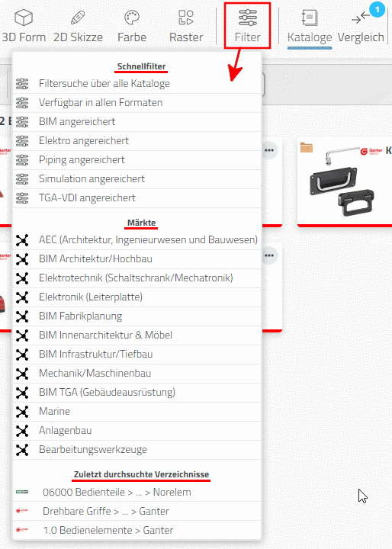392x549 pixels.
Task: Select BIM Infrastruktur/Tiefbau market
Action: coord(137,355)
